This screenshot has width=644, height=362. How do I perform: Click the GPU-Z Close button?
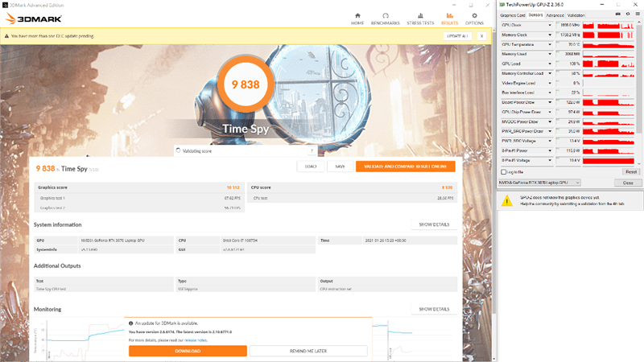point(628,183)
